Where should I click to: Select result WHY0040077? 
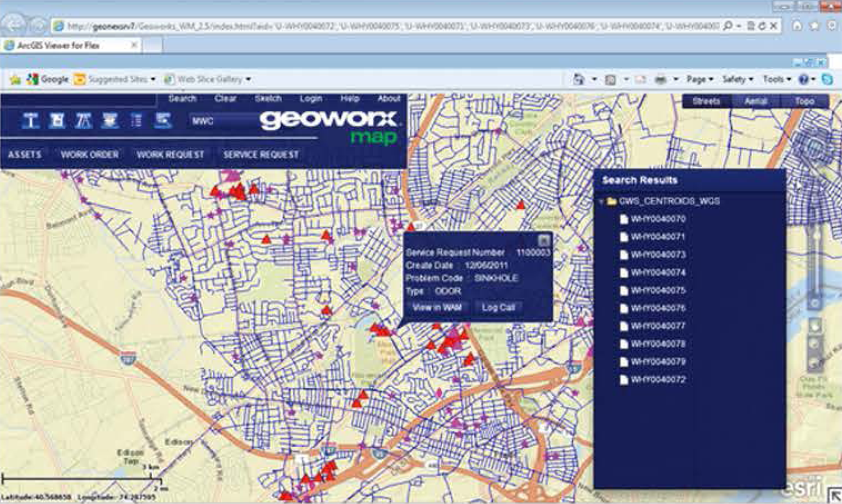pyautogui.click(x=658, y=326)
